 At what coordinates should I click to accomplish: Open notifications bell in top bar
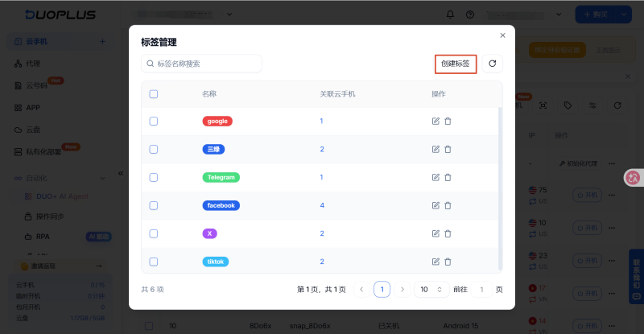click(450, 14)
